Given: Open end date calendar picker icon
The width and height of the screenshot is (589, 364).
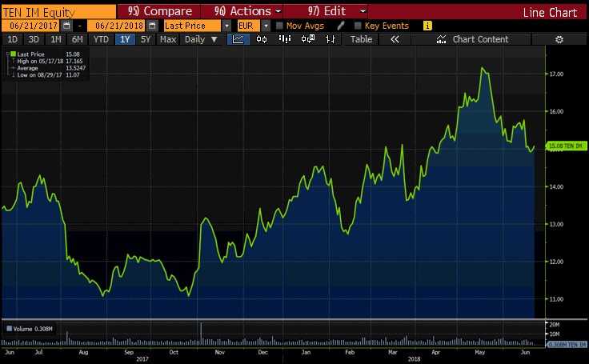Looking at the screenshot, I should (x=152, y=26).
